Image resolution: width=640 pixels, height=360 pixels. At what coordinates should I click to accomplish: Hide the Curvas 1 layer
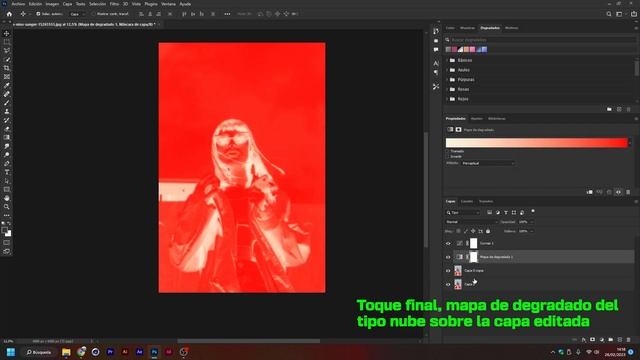point(448,244)
